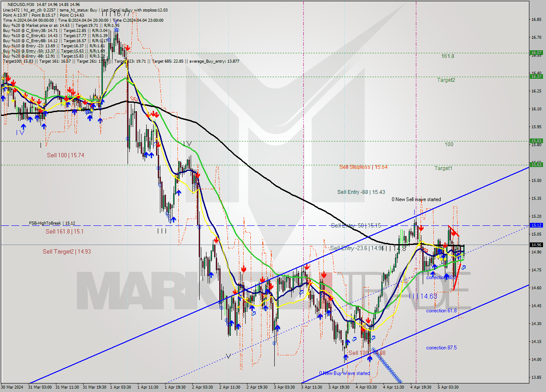Click the '1 Apr 19:30' time axis label

pyautogui.click(x=176, y=387)
